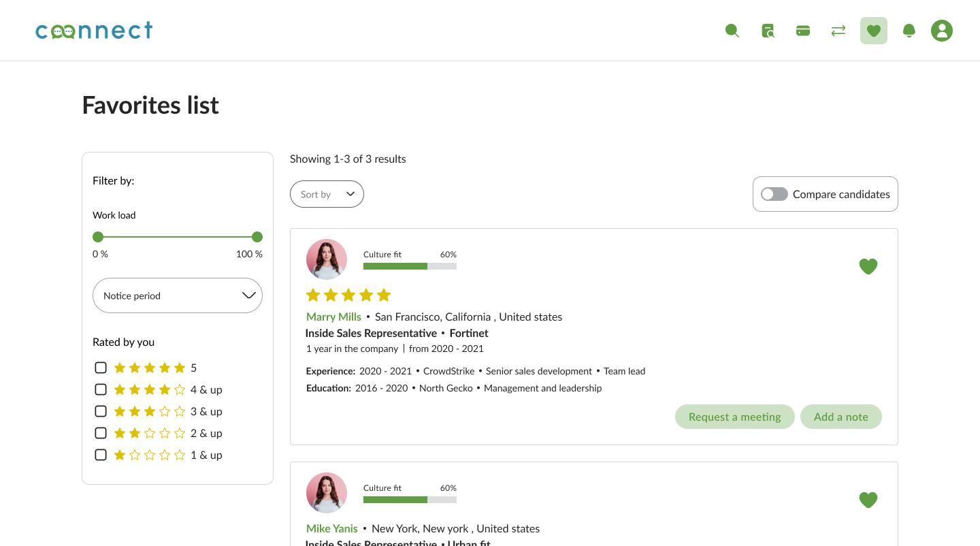Open notifications bell icon
980x546 pixels.
click(x=909, y=31)
